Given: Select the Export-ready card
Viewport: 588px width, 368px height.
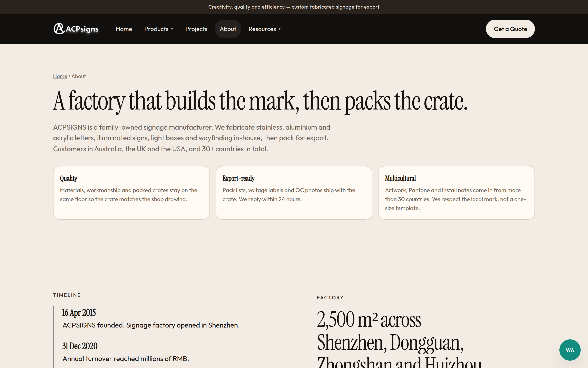Looking at the screenshot, I should point(294,193).
